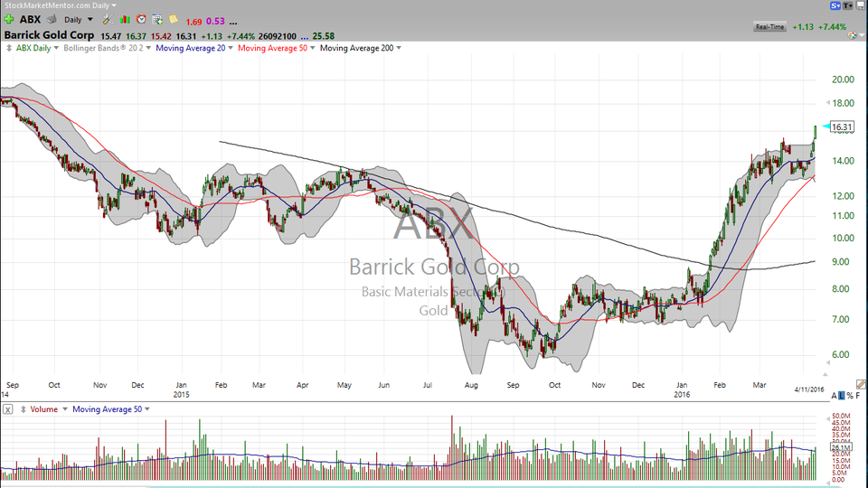Open the alarm clock alert icon
868x488 pixels.
click(x=141, y=19)
